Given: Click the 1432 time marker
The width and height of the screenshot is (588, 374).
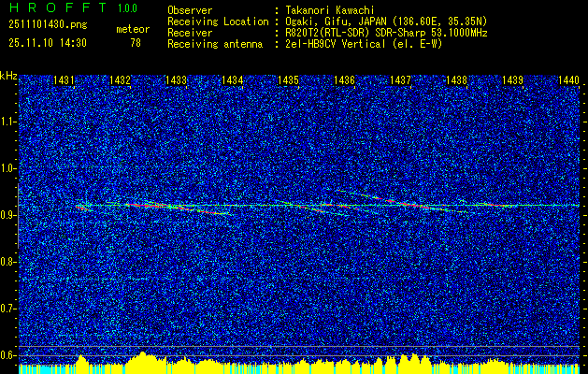Looking at the screenshot, I should click(120, 80).
